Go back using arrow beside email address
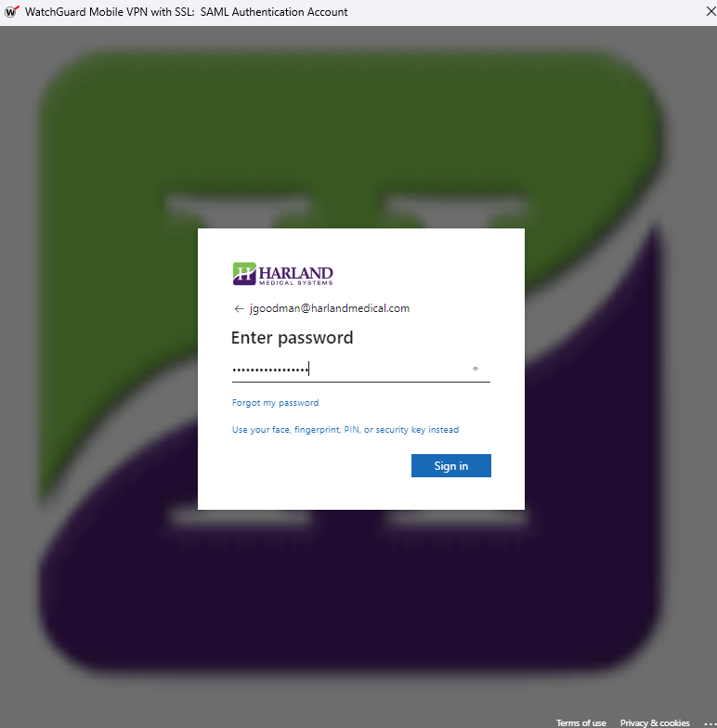Image resolution: width=717 pixels, height=728 pixels. [239, 308]
